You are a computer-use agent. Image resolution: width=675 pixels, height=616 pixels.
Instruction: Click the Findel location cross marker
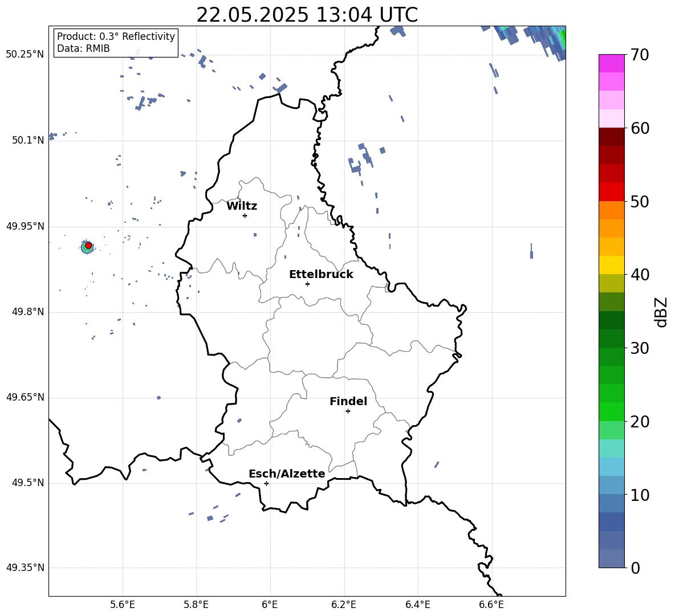348,411
